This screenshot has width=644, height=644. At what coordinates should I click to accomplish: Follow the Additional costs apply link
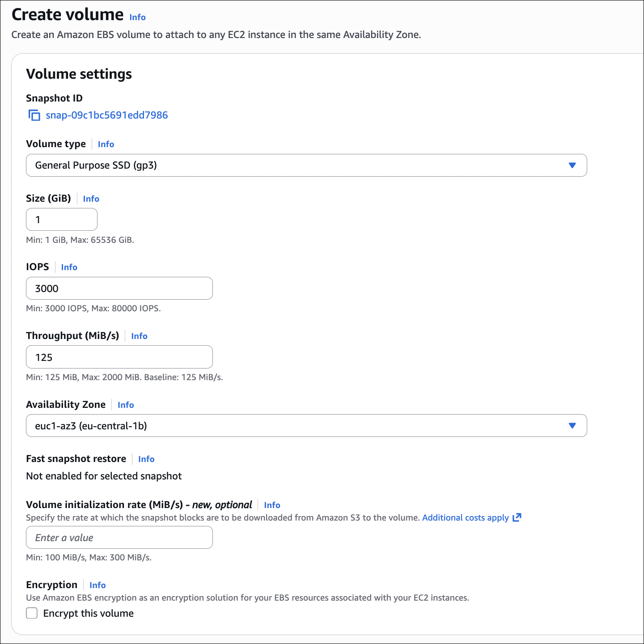(x=465, y=517)
